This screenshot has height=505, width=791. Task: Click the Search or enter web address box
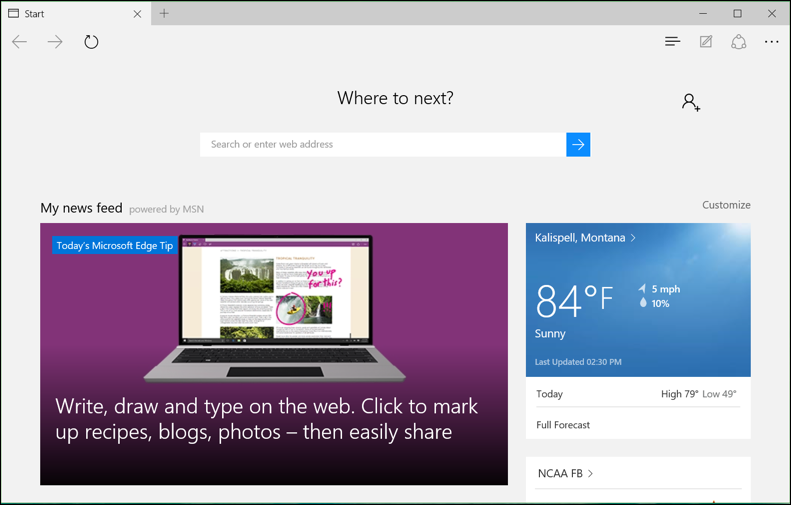[383, 145]
